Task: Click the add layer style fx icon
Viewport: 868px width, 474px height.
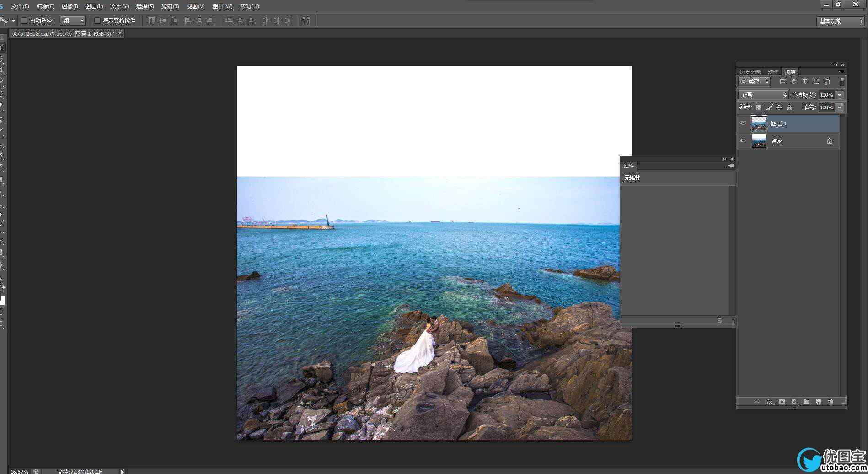Action: coord(770,402)
